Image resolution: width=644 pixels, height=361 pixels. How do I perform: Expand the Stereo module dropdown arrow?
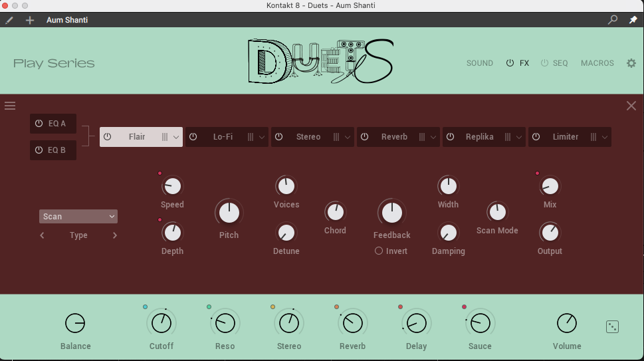348,137
